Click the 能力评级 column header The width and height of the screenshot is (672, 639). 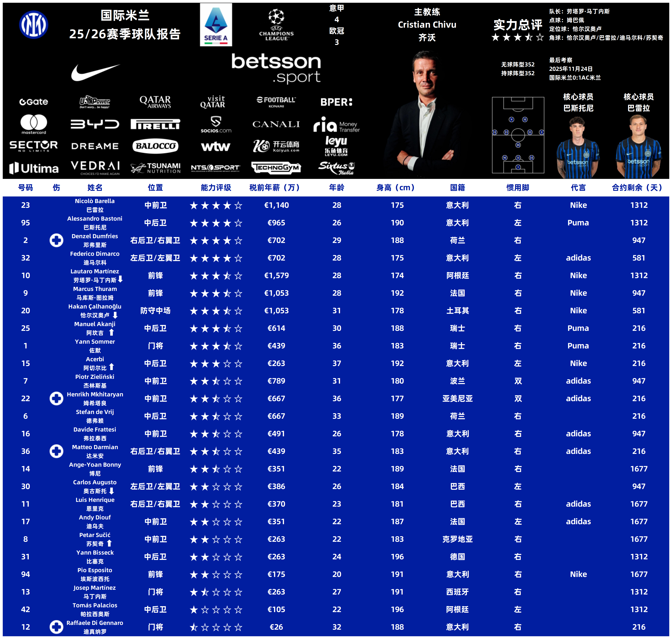coord(216,187)
